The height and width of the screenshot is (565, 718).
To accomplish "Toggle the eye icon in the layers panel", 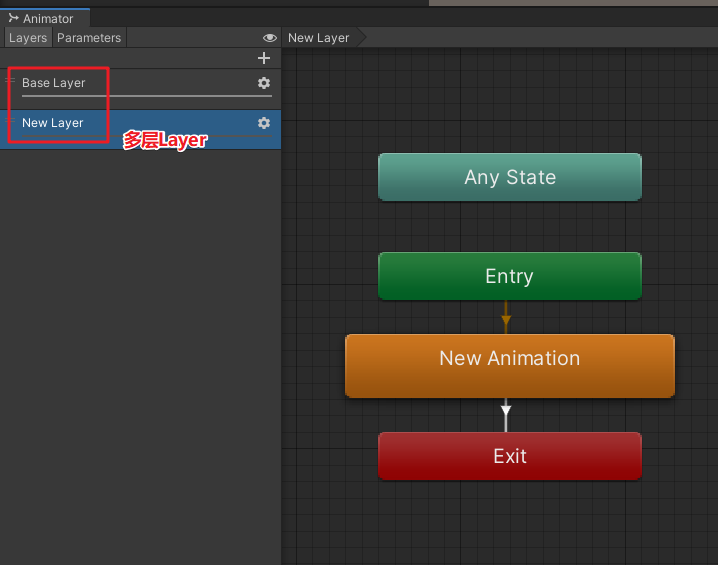I will point(269,38).
